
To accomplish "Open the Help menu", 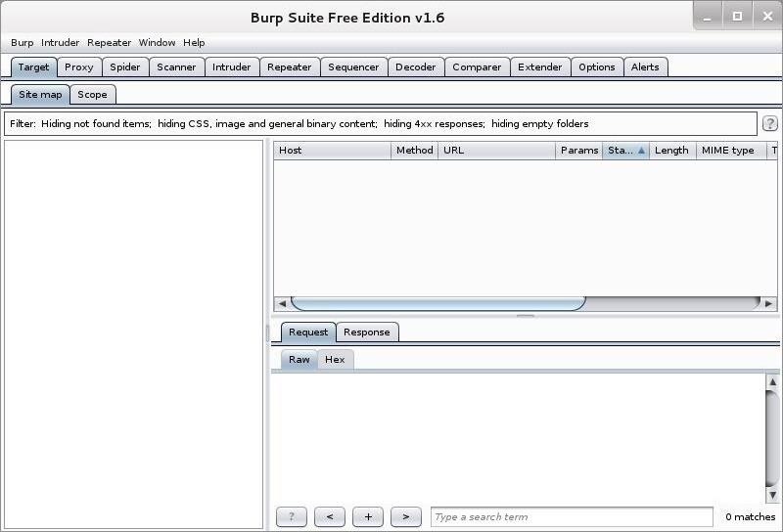I will pos(194,42).
